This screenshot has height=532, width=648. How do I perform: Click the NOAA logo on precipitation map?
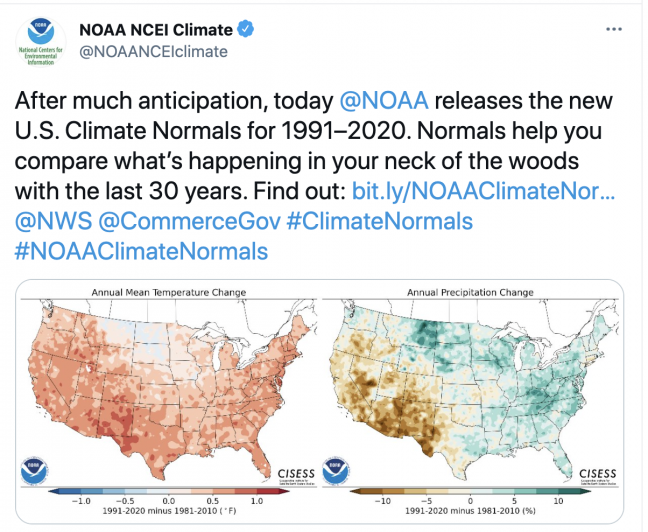pos(336,471)
